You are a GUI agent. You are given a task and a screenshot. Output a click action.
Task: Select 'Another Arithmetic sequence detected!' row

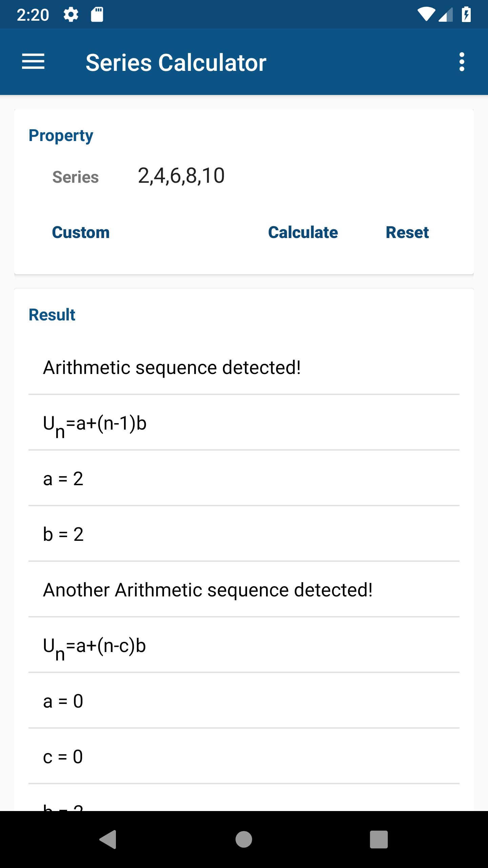click(244, 590)
